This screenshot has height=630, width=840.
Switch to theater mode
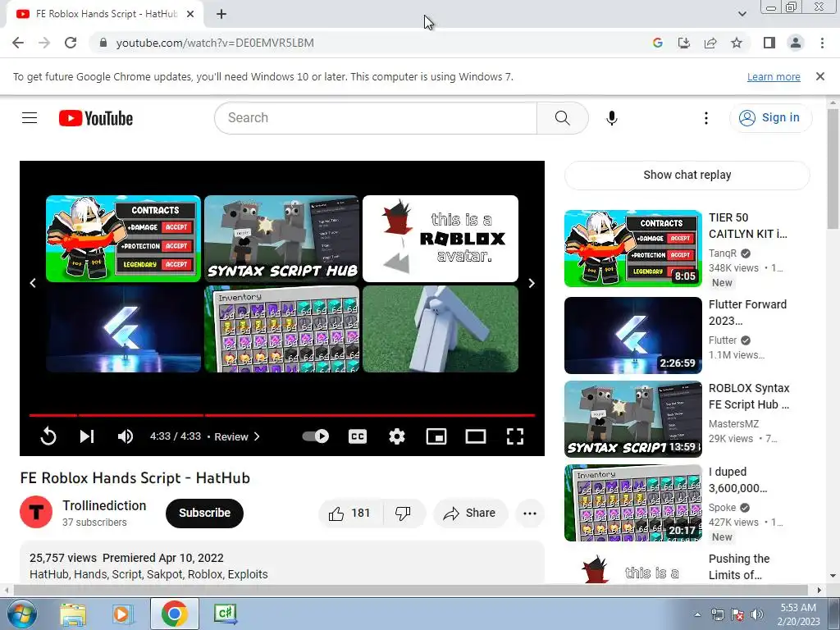tap(476, 436)
